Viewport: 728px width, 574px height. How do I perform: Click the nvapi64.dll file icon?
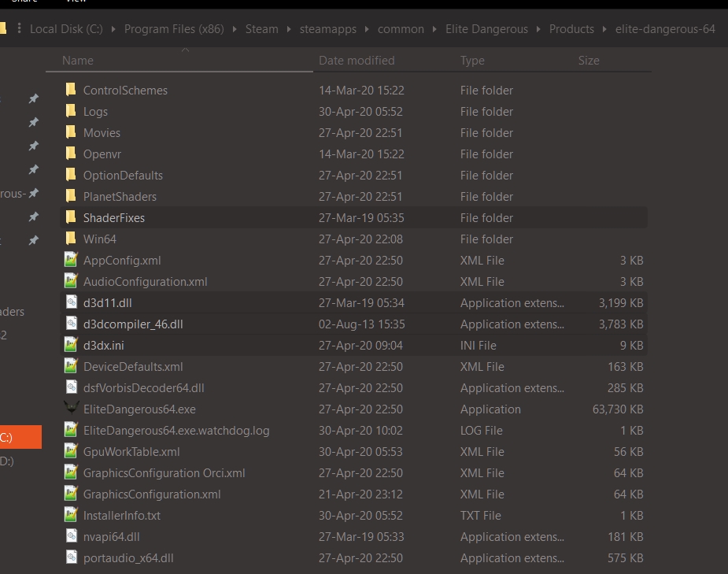(x=71, y=536)
